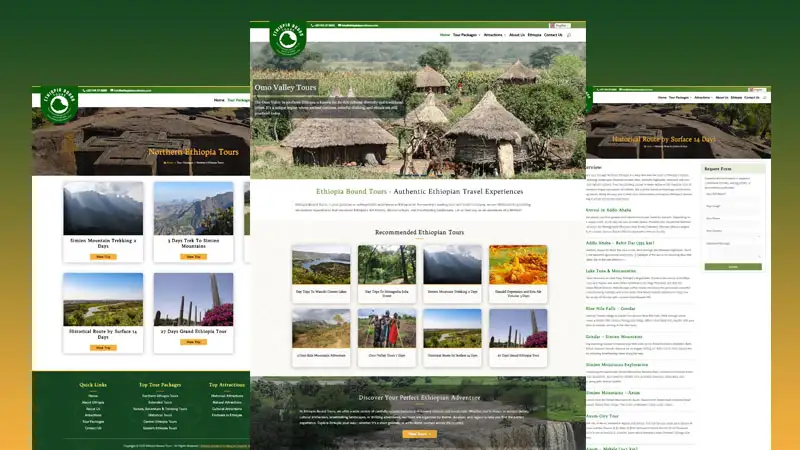Open the English language selector on the center page
Image resolution: width=800 pixels, height=450 pixels.
pyautogui.click(x=560, y=25)
